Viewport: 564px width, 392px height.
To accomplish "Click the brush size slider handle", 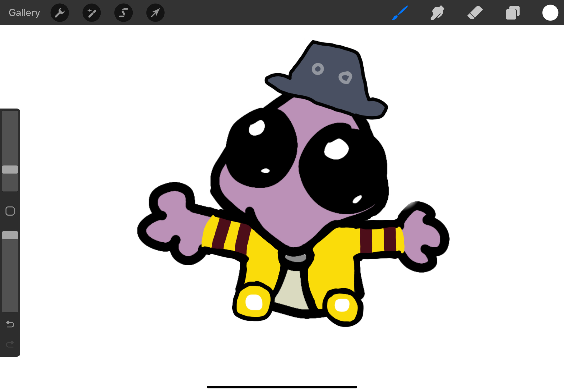I will (x=10, y=169).
